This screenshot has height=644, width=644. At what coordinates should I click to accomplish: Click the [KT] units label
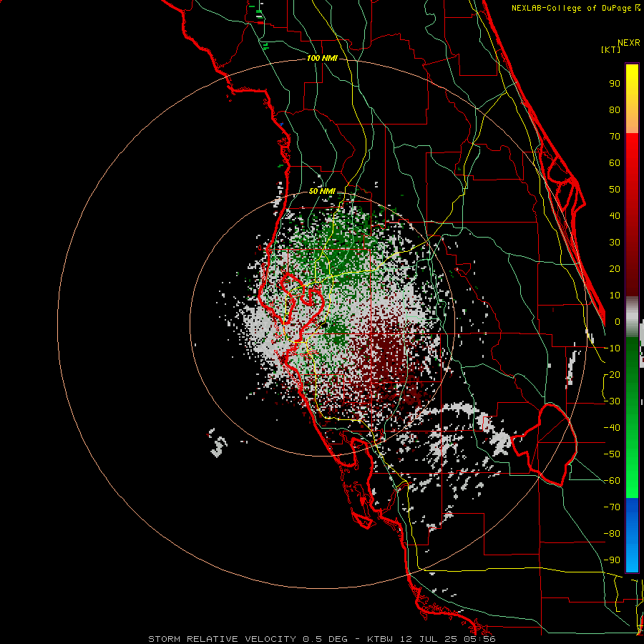611,49
